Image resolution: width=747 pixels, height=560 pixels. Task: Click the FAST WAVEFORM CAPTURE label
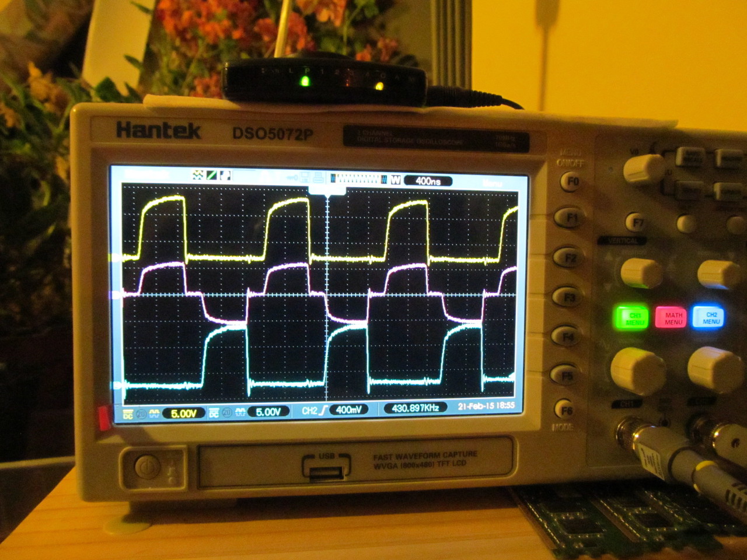426,456
